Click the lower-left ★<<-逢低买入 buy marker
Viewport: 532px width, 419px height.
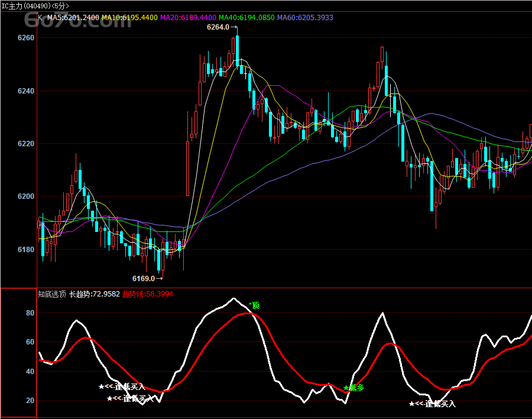point(130,398)
